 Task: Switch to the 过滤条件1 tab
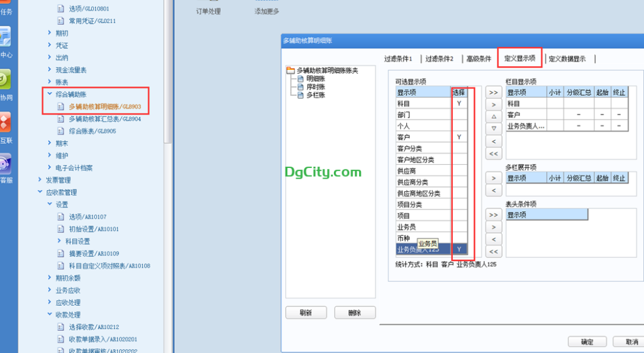pyautogui.click(x=398, y=59)
